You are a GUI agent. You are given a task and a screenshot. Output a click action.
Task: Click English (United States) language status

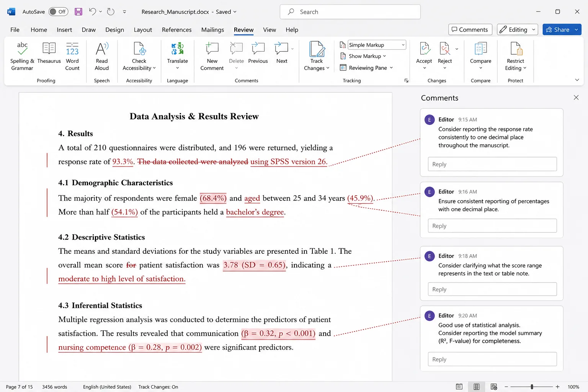click(107, 387)
